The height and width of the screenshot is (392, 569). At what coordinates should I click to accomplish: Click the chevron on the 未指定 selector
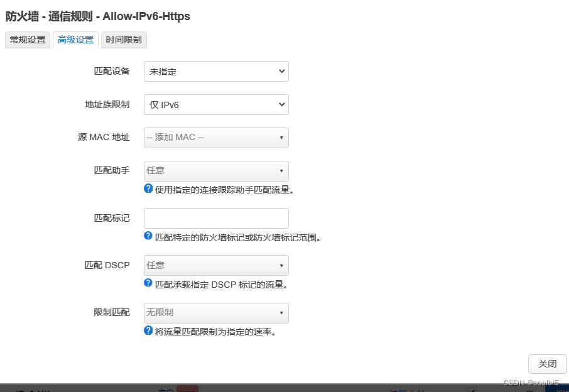pos(282,71)
